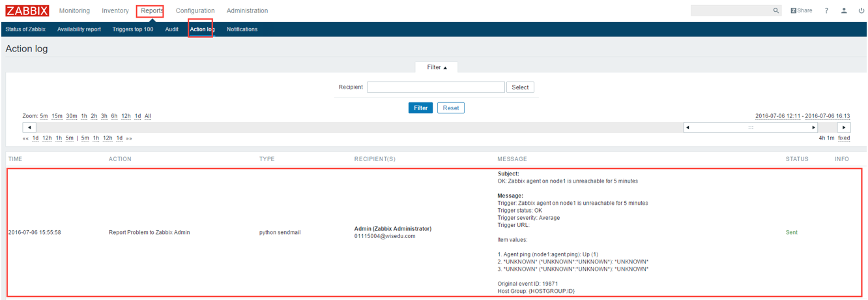
Task: Collapse the Filter tab
Action: (437, 67)
